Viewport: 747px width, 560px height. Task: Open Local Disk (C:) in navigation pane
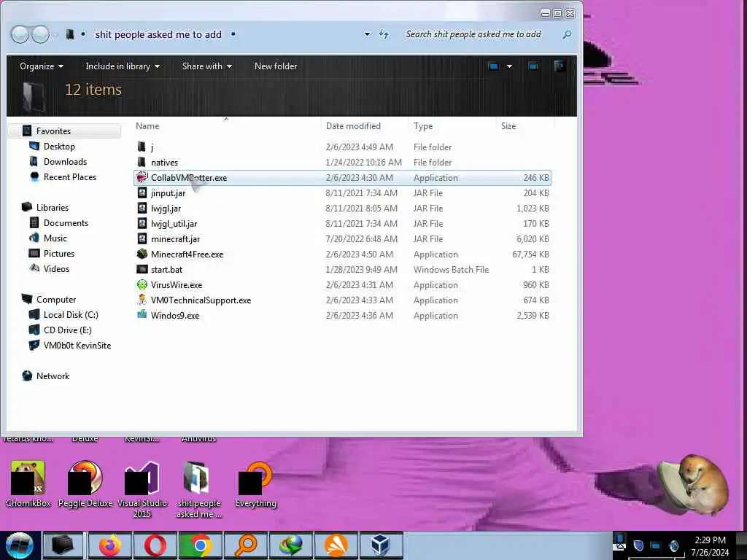pos(71,315)
